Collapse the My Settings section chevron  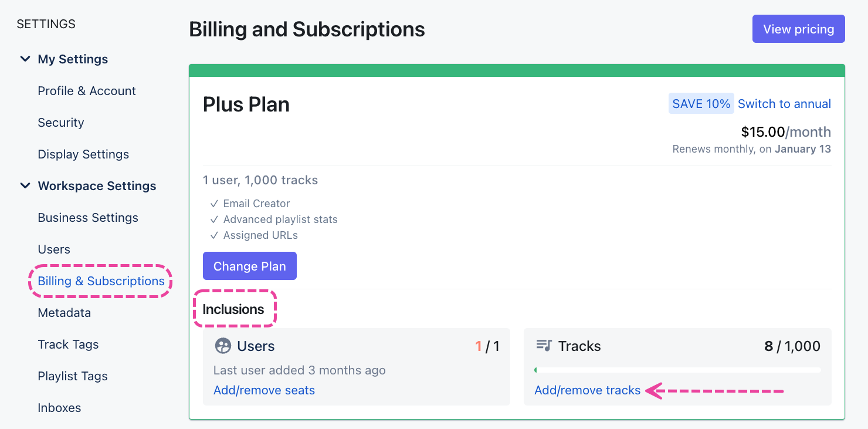(25, 59)
